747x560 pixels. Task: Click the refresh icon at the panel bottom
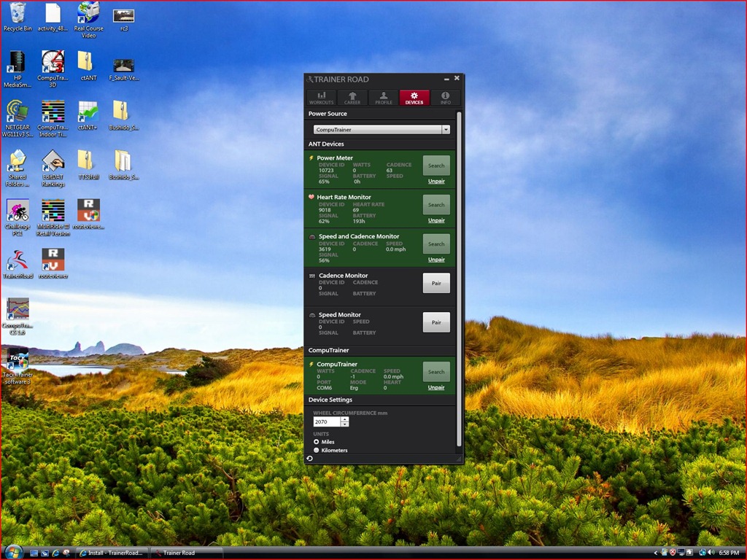(309, 459)
